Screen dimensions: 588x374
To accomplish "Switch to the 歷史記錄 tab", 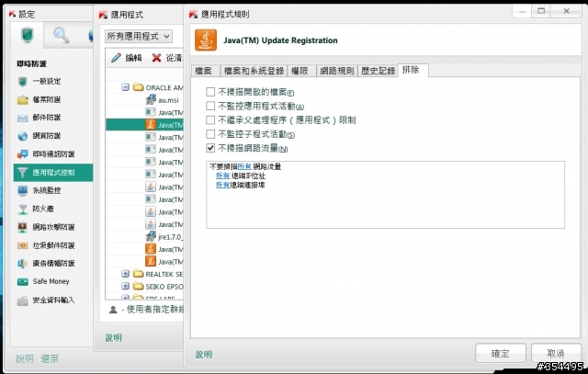I will click(x=378, y=71).
